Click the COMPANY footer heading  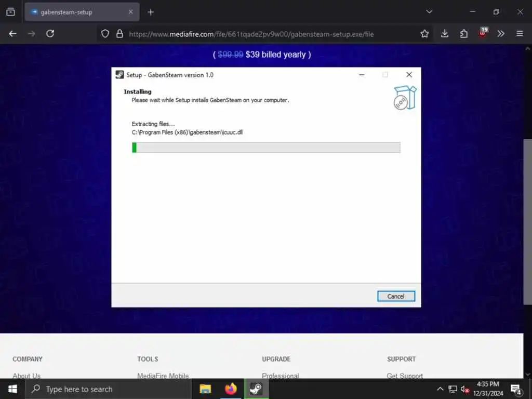(x=28, y=359)
